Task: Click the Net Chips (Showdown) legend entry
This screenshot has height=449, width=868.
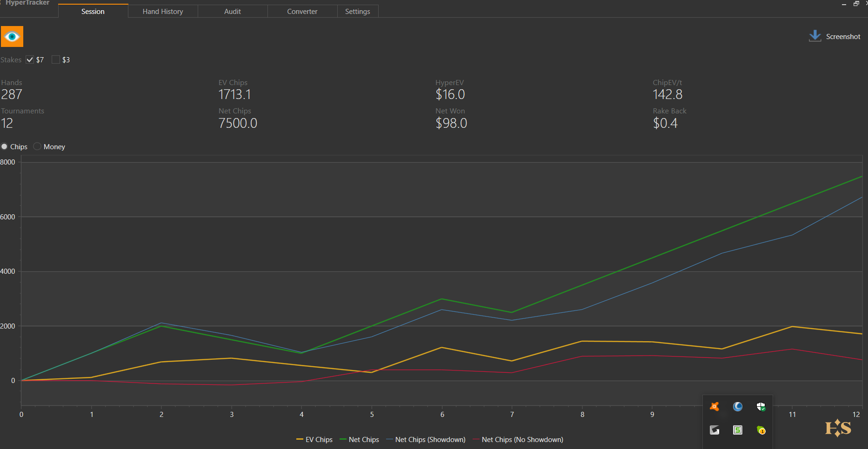Action: pos(426,440)
